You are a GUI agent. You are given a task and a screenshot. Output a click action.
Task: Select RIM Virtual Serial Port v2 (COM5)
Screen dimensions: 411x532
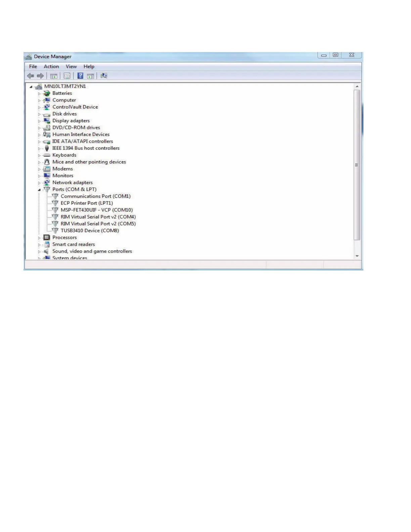(x=98, y=224)
